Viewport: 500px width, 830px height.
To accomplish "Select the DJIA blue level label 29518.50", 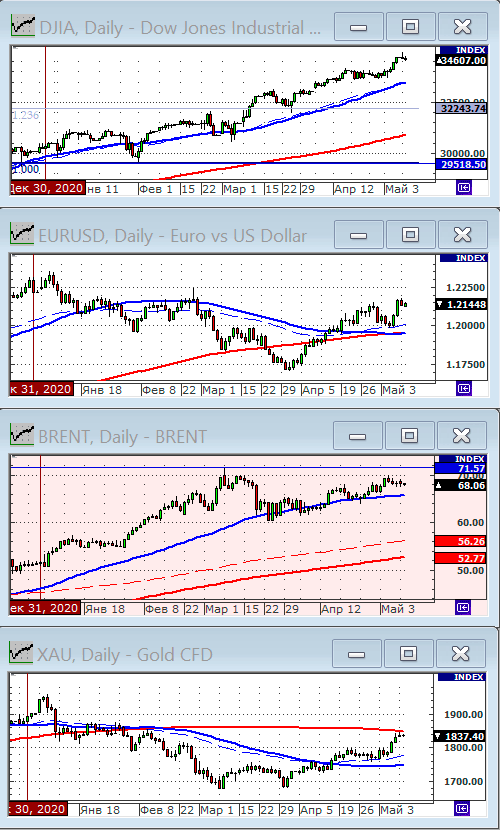I will (461, 165).
